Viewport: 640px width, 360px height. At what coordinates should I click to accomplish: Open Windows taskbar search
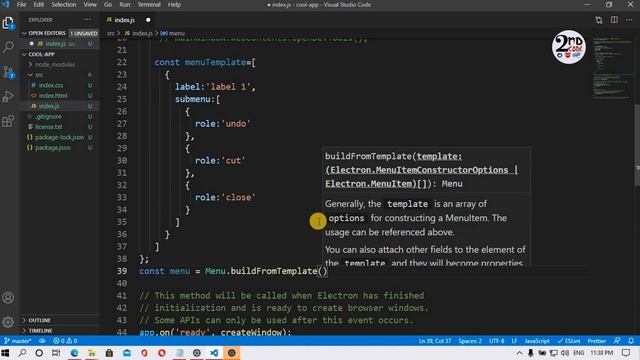click(22, 353)
